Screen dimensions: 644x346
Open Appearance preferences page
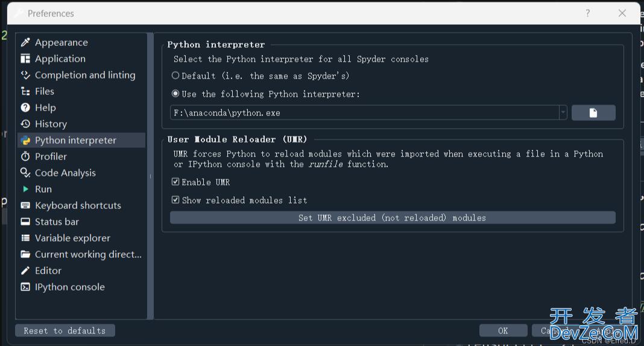pyautogui.click(x=81, y=42)
